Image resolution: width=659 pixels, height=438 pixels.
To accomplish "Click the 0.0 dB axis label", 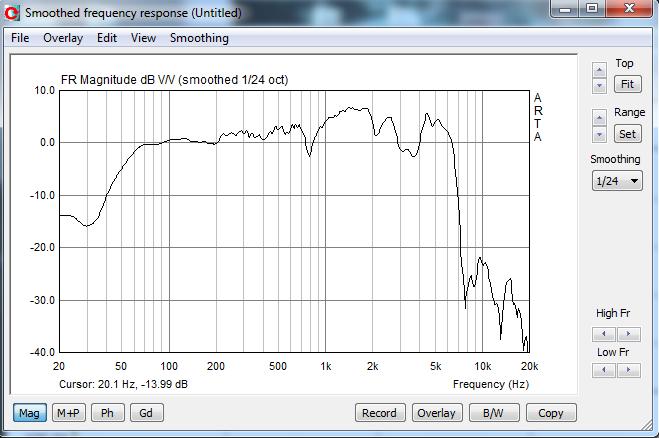I will [x=47, y=143].
